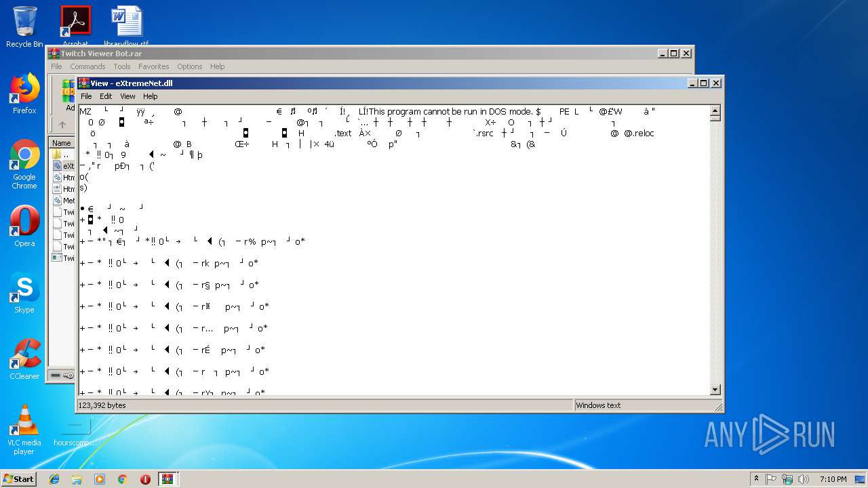Screen dimensions: 868x488
Task: Open the Edit menu in the View window
Action: point(106,96)
